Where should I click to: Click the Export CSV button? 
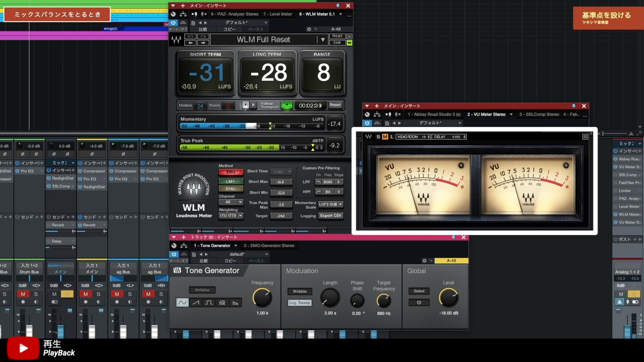click(331, 216)
